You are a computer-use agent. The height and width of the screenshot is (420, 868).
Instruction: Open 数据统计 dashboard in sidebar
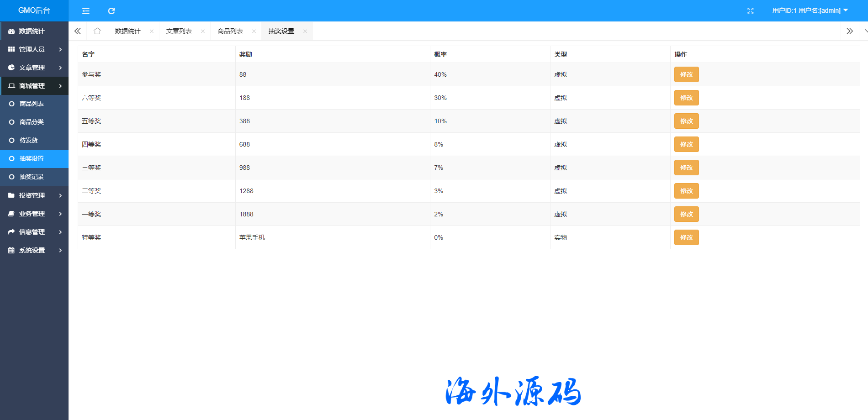tap(32, 31)
